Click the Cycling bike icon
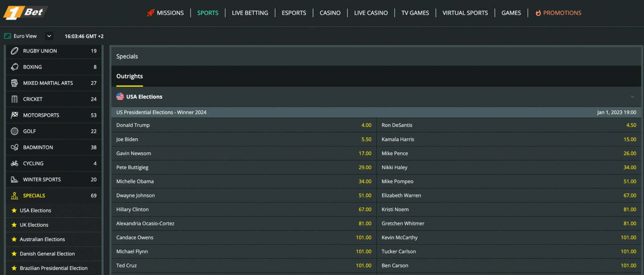This screenshot has width=644, height=275. [x=14, y=163]
